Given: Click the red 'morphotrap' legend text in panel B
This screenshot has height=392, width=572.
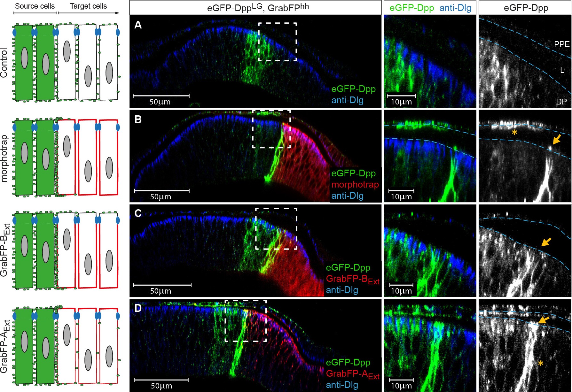Looking at the screenshot, I should point(355,184).
